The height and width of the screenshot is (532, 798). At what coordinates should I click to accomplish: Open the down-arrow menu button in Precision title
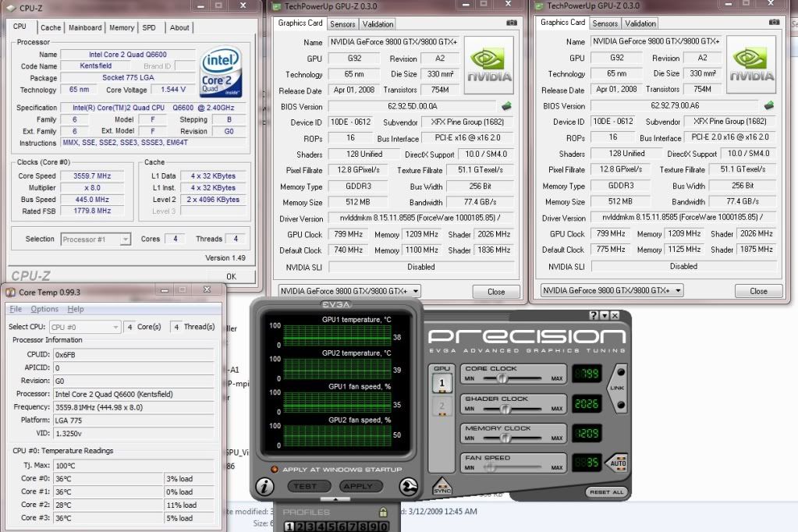pyautogui.click(x=605, y=316)
